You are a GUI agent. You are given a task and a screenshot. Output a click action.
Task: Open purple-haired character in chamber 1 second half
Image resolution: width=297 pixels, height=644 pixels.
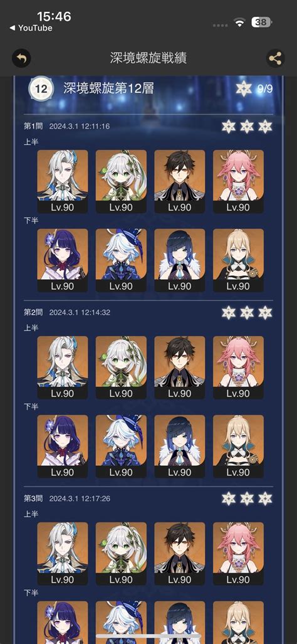(63, 260)
